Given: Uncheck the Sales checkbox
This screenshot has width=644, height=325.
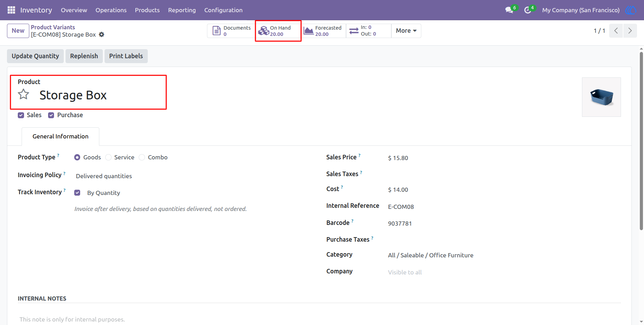Looking at the screenshot, I should pos(21,115).
